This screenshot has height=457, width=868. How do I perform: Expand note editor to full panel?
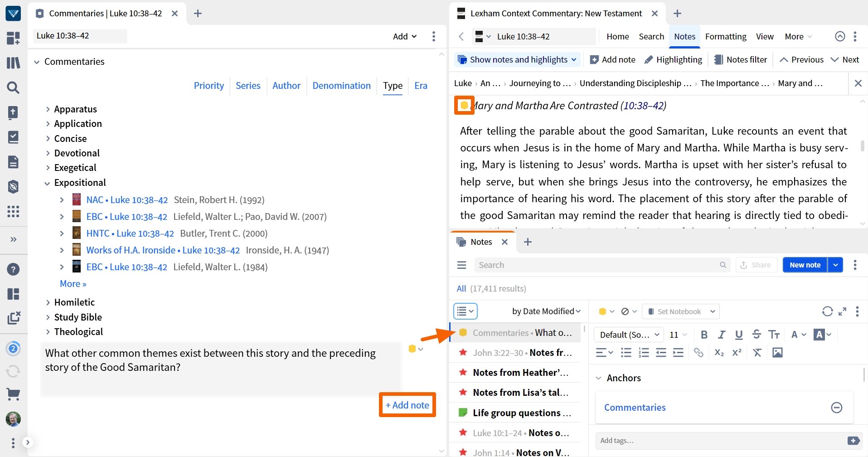(x=843, y=311)
